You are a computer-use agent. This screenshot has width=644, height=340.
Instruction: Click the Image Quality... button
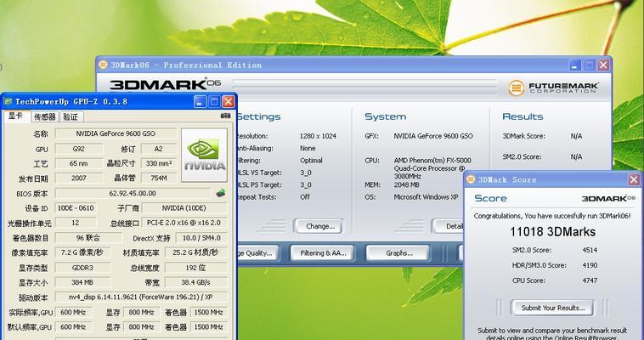(x=258, y=253)
